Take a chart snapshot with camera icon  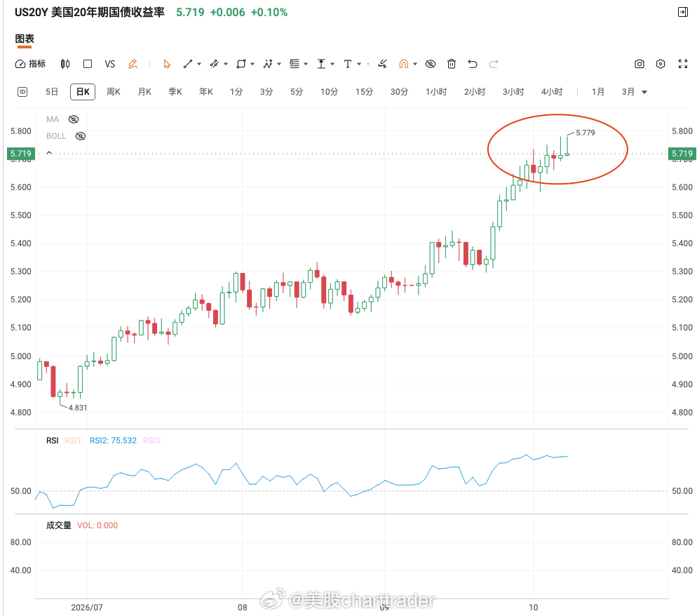[x=640, y=64]
